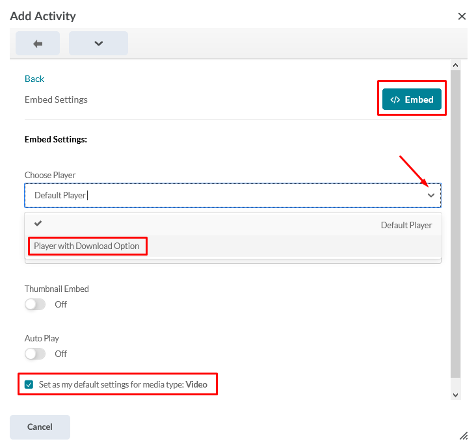This screenshot has width=476, height=448.
Task: Select Player with Download Option
Action: 86,246
